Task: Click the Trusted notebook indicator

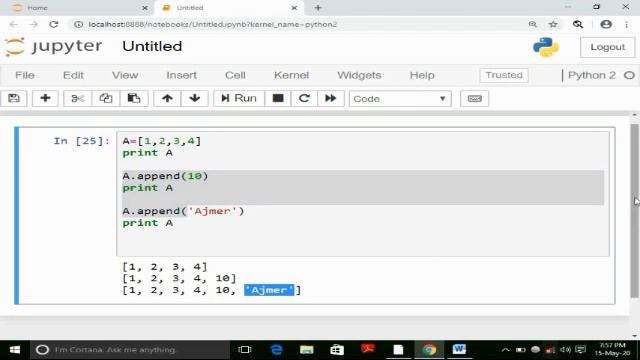Action: coord(504,75)
